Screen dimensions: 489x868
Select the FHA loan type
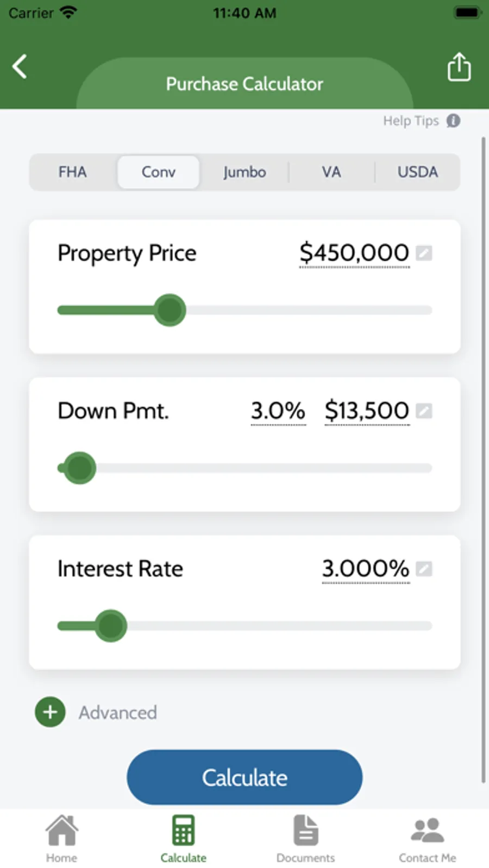coord(72,172)
